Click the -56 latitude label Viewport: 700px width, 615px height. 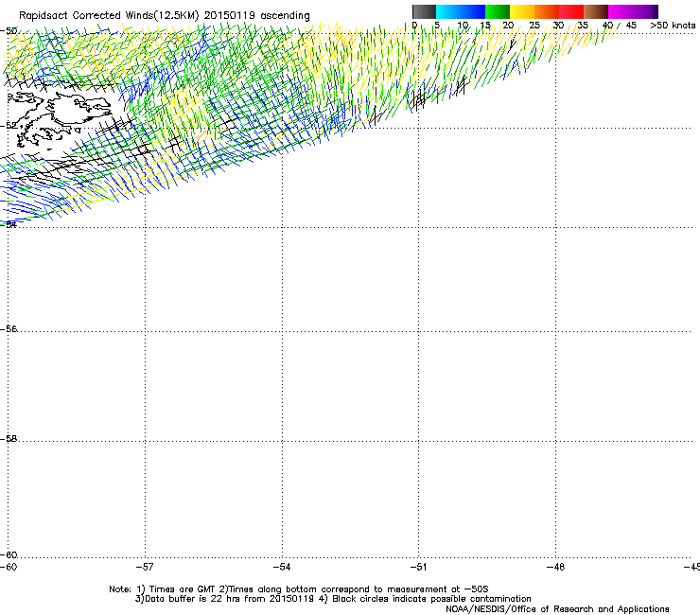tap(9, 329)
